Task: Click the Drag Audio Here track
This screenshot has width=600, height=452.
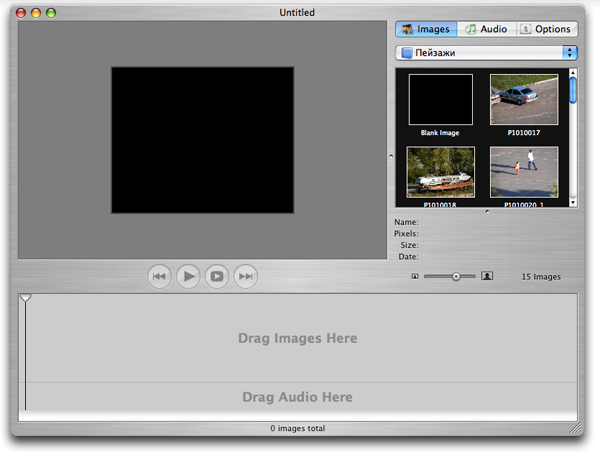Action: click(x=297, y=397)
